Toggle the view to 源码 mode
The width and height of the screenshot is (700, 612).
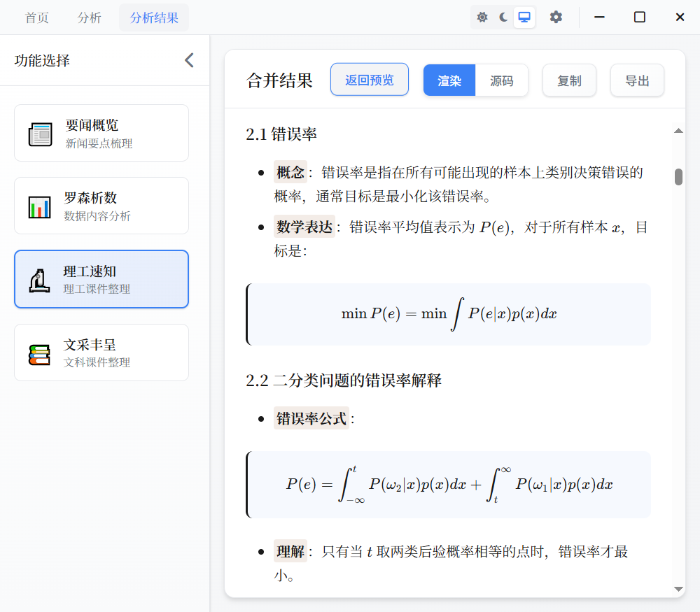tap(501, 80)
